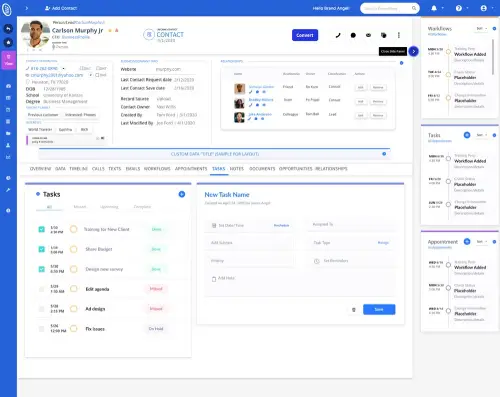Click the help question mark icon
Screen dimensions: 500x397
459,8
